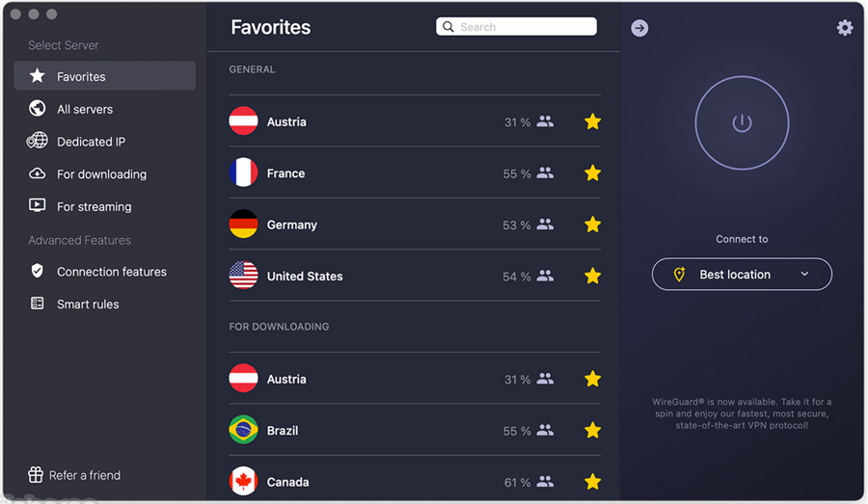
Task: Click the For streaming play icon
Action: [38, 206]
